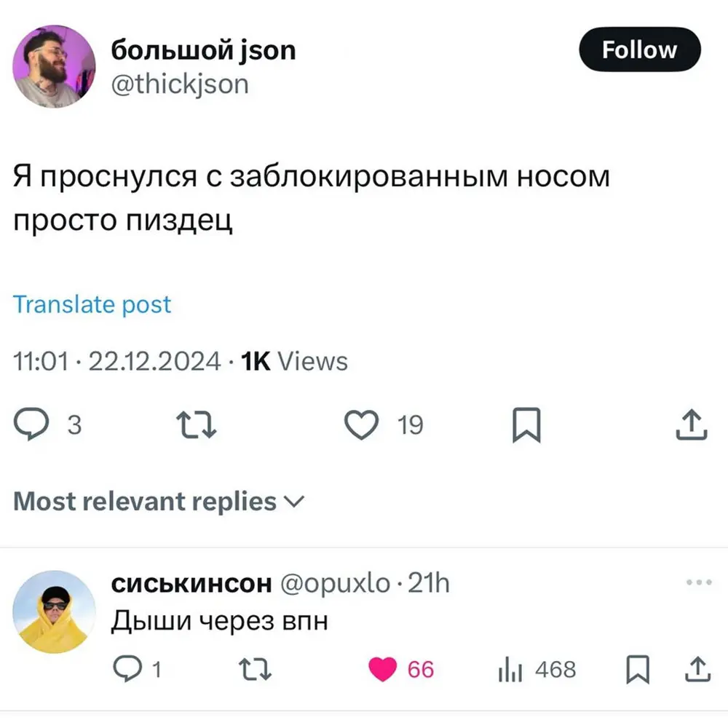Open большой json profile avatar
The height and width of the screenshot is (728, 728).
55,68
